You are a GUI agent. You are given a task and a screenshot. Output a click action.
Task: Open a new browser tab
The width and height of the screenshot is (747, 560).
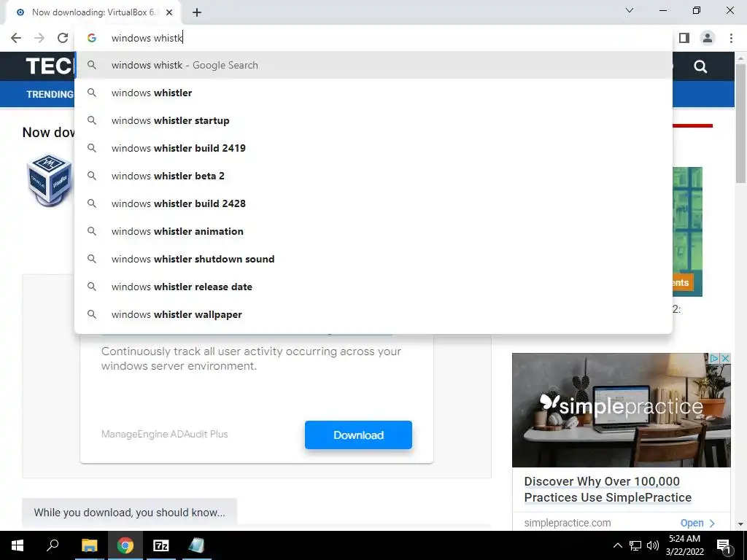pyautogui.click(x=197, y=12)
